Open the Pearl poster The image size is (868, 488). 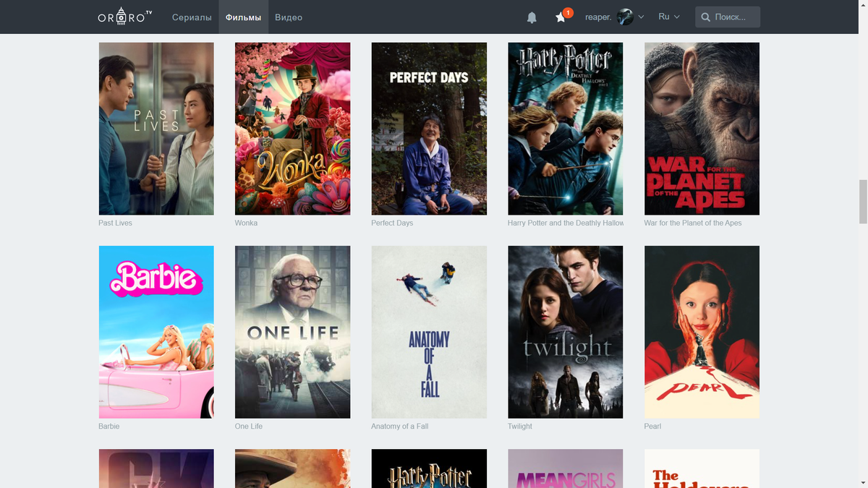click(702, 332)
